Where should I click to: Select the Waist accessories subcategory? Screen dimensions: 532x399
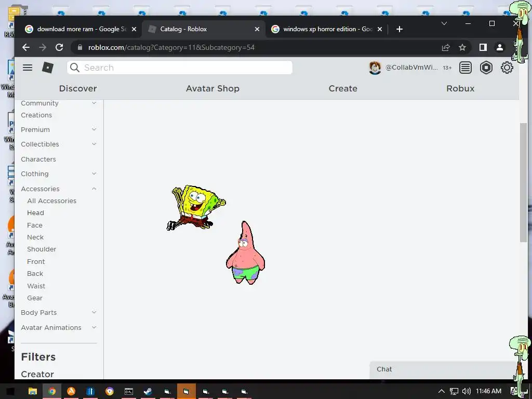coord(36,286)
